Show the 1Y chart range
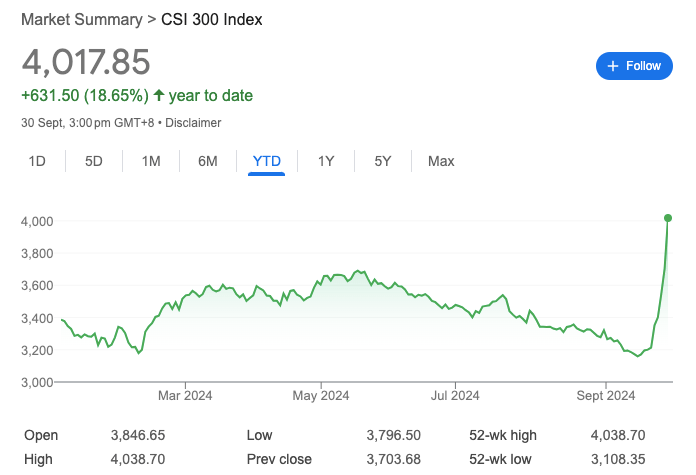The image size is (696, 475). [326, 161]
